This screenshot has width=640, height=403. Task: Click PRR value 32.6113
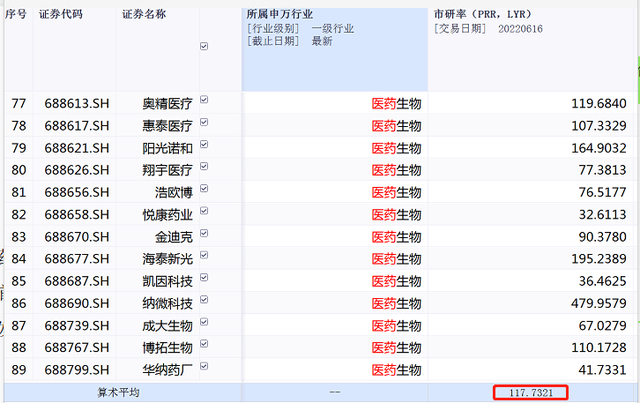602,215
